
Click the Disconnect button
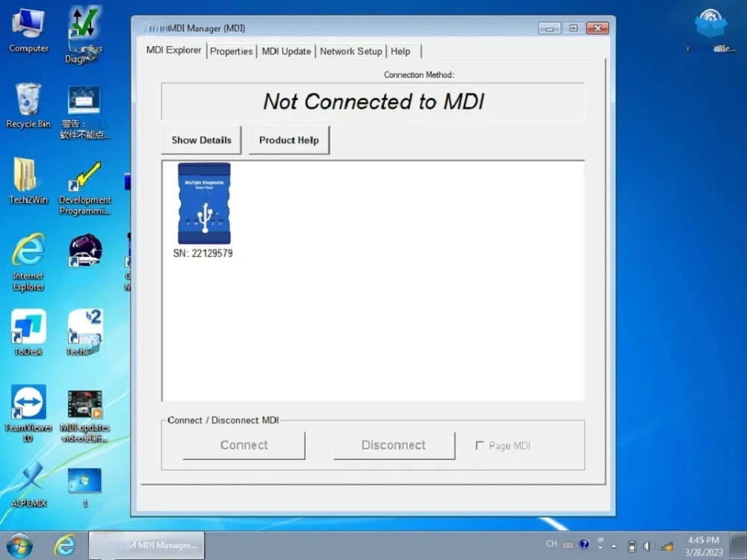point(394,445)
